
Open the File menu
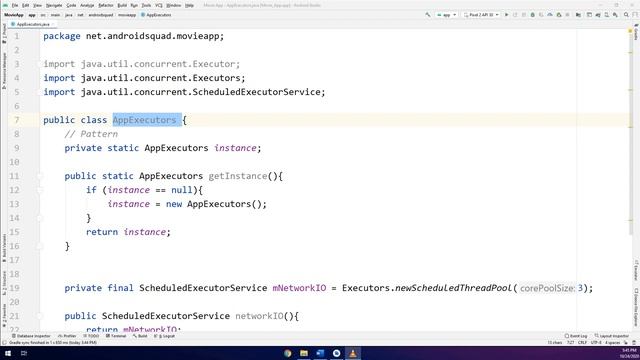[15, 5]
